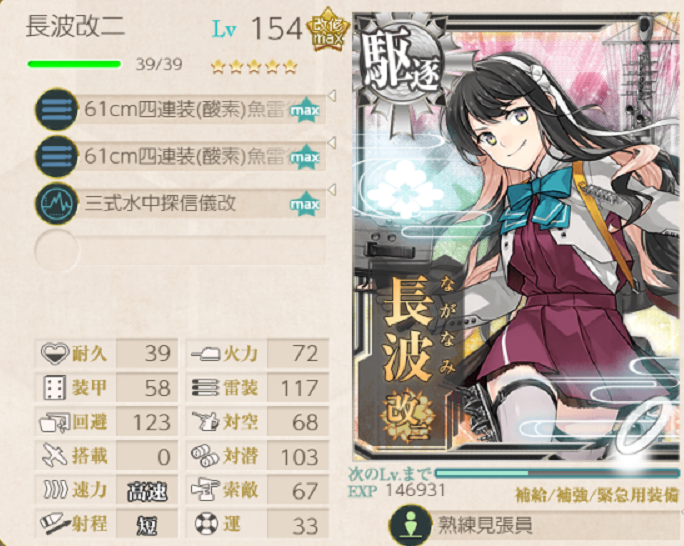Image resolution: width=684 pixels, height=546 pixels.
Task: Open the 補給/補強/緊急用装備 reinforcement slot label
Action: 597,495
